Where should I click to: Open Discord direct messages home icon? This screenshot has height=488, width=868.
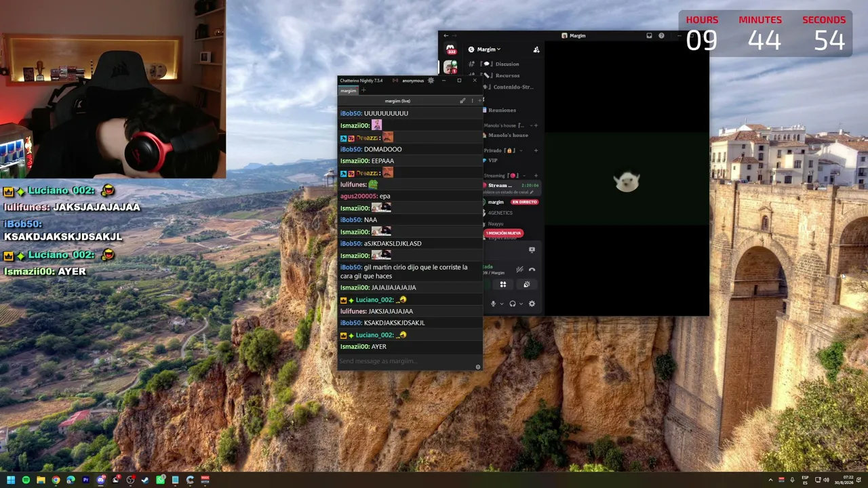450,49
